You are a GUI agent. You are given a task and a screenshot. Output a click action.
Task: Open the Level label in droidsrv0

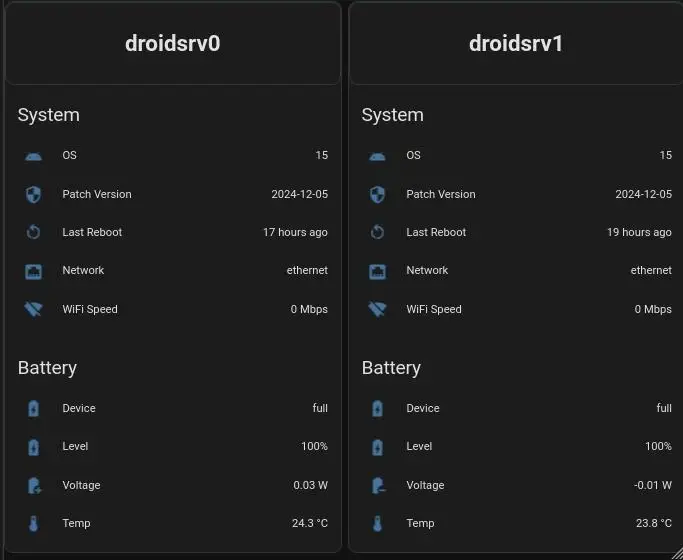[x=75, y=446]
